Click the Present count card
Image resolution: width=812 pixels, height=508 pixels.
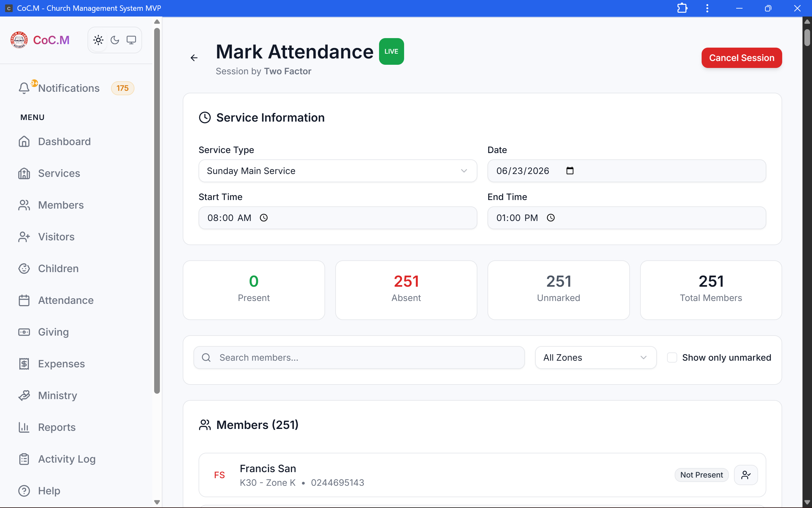254,290
